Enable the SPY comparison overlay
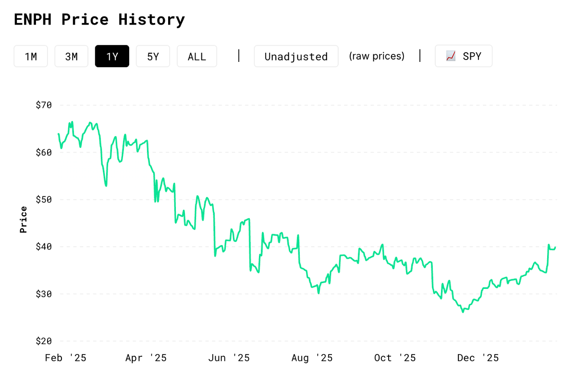The width and height of the screenshot is (588, 383). [x=464, y=56]
